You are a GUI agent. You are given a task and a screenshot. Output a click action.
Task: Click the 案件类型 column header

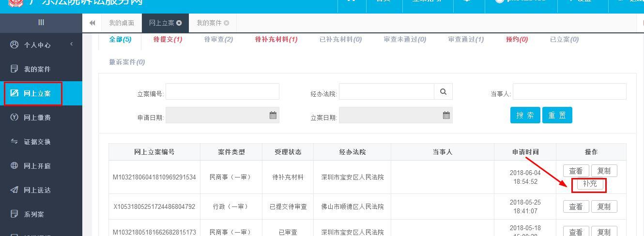pos(231,152)
